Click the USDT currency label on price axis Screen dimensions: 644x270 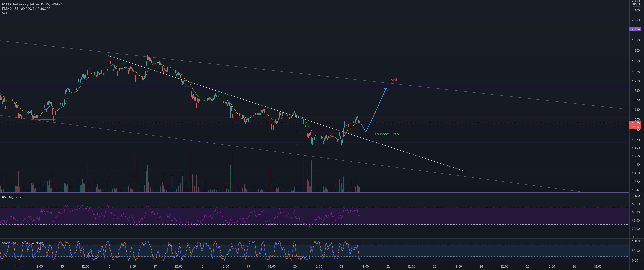(x=636, y=4)
